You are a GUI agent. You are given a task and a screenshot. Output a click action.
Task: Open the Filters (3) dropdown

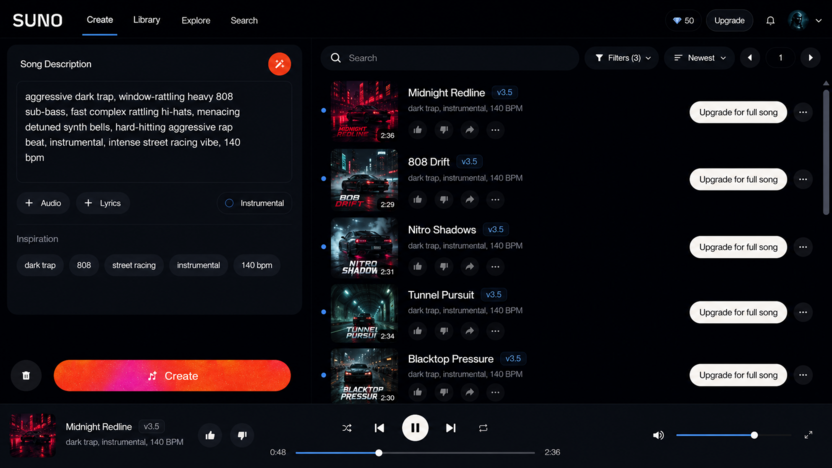[x=622, y=58]
